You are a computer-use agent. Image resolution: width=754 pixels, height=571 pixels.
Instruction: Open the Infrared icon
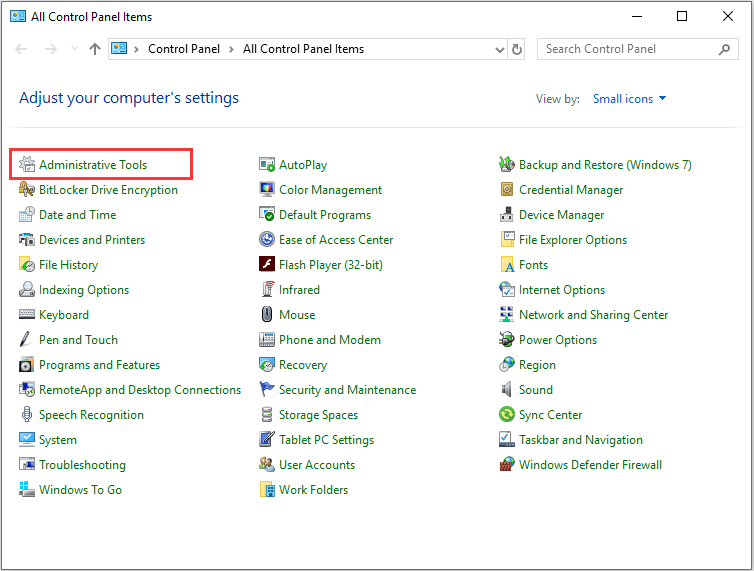(268, 290)
